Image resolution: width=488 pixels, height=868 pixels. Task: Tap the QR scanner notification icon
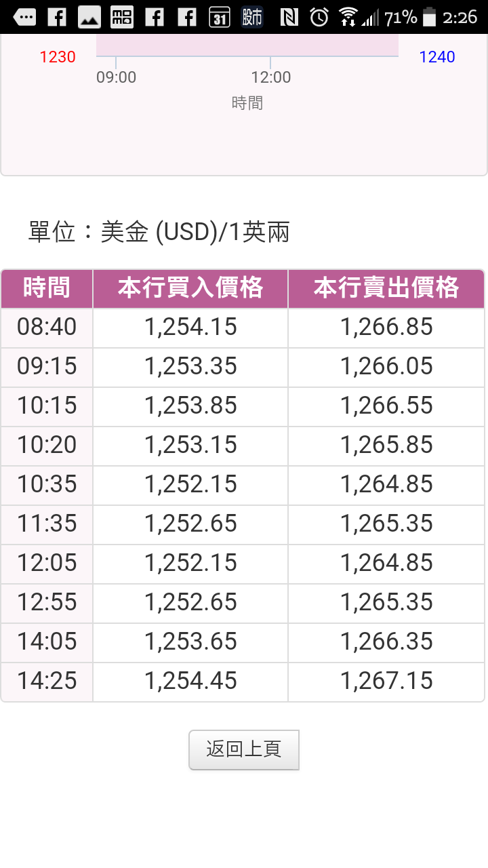(122, 17)
